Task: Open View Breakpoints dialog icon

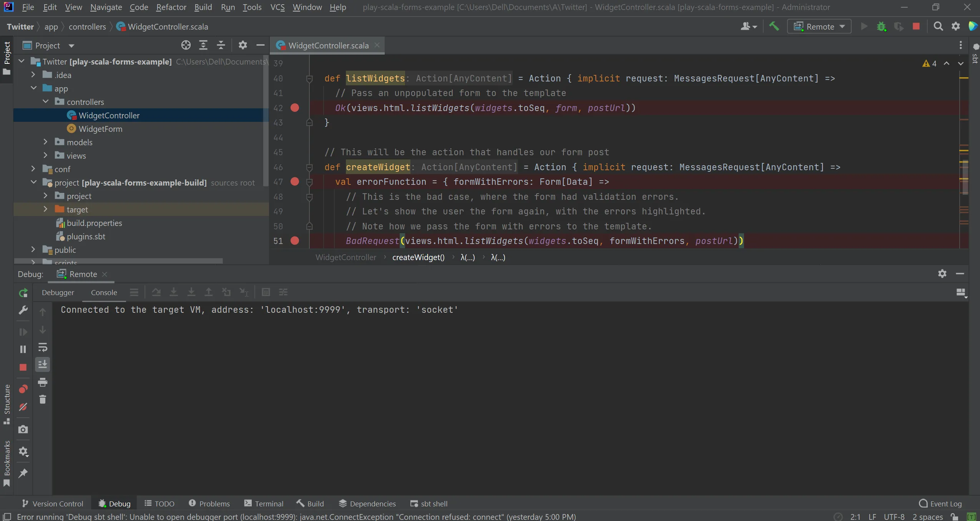Action: tap(23, 389)
